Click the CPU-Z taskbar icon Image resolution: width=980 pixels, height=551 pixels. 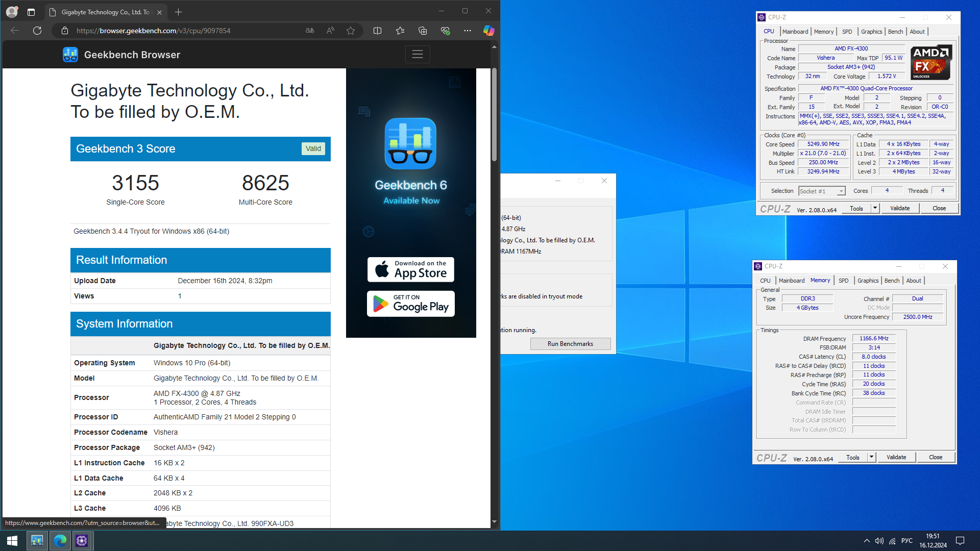click(82, 541)
